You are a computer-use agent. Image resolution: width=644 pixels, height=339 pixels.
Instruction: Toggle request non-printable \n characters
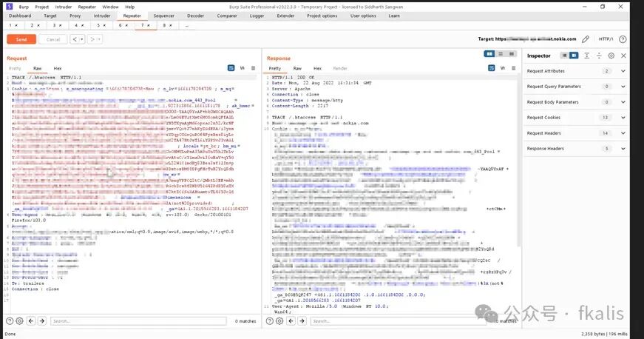243,68
